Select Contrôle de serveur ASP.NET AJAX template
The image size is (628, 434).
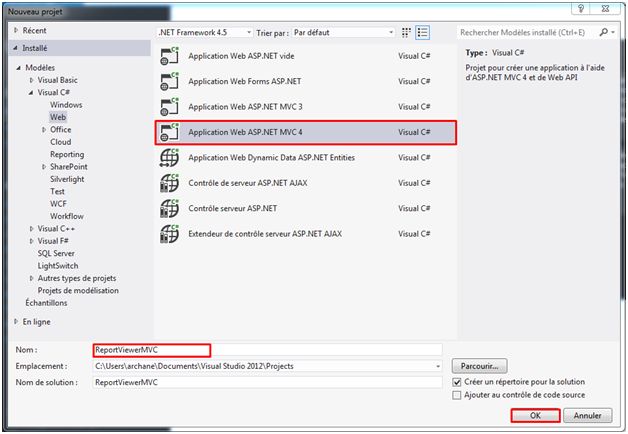click(x=306, y=183)
